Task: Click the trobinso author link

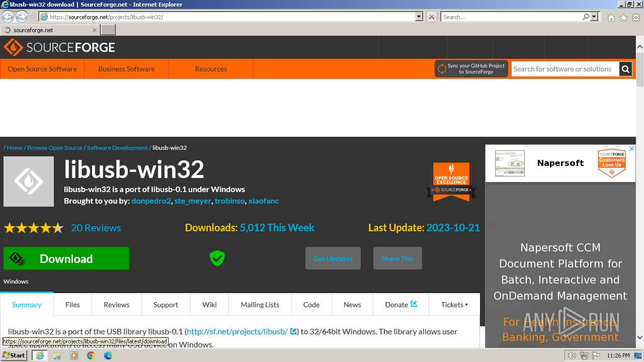Action: point(229,201)
